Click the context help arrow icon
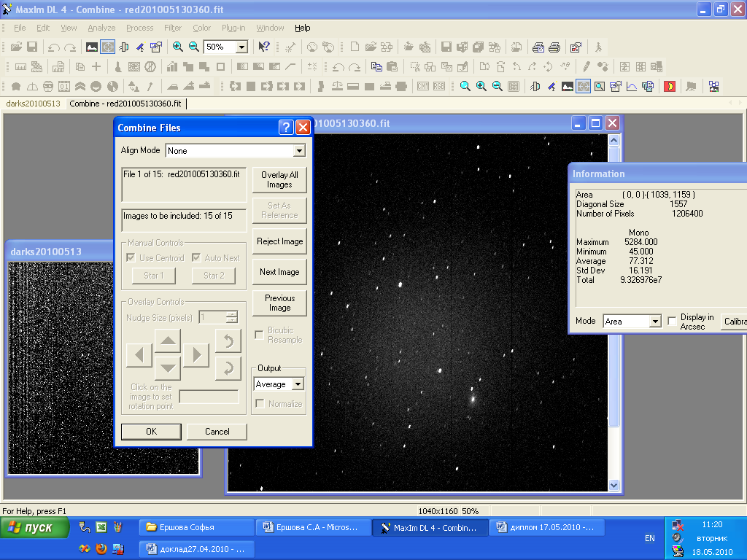747x560 pixels. click(x=264, y=47)
